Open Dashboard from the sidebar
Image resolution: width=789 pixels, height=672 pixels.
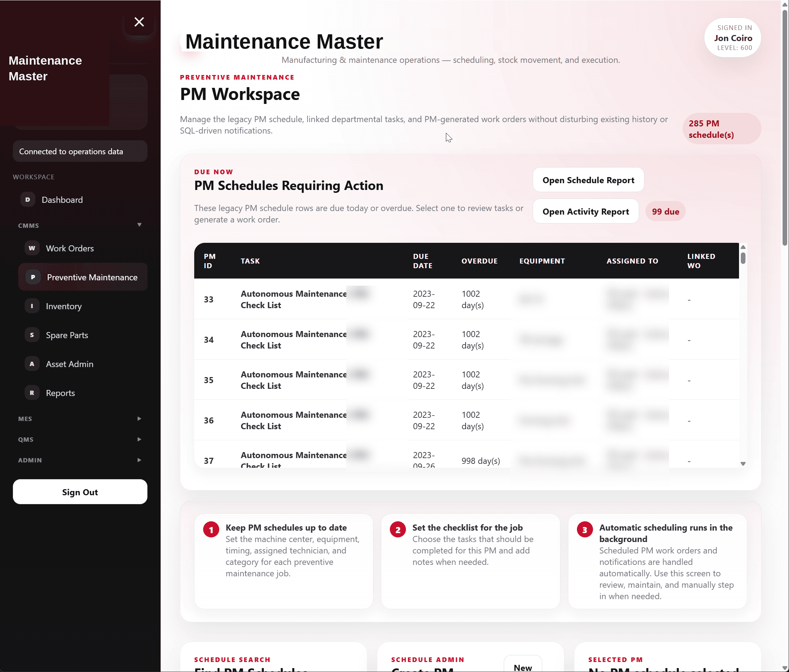[x=80, y=200]
